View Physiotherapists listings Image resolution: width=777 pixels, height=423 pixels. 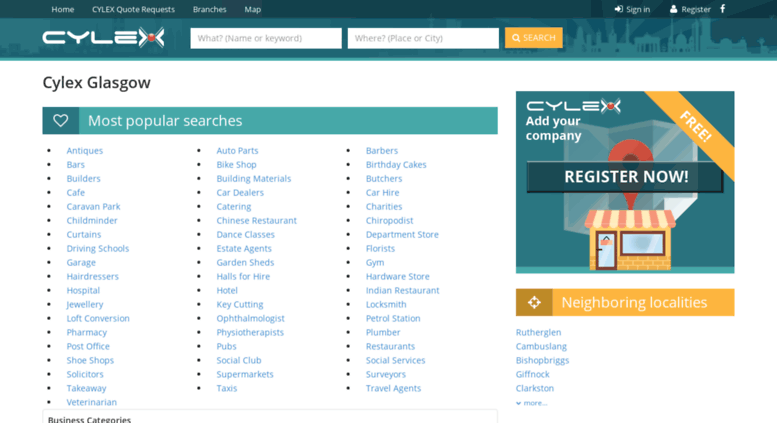coord(250,332)
